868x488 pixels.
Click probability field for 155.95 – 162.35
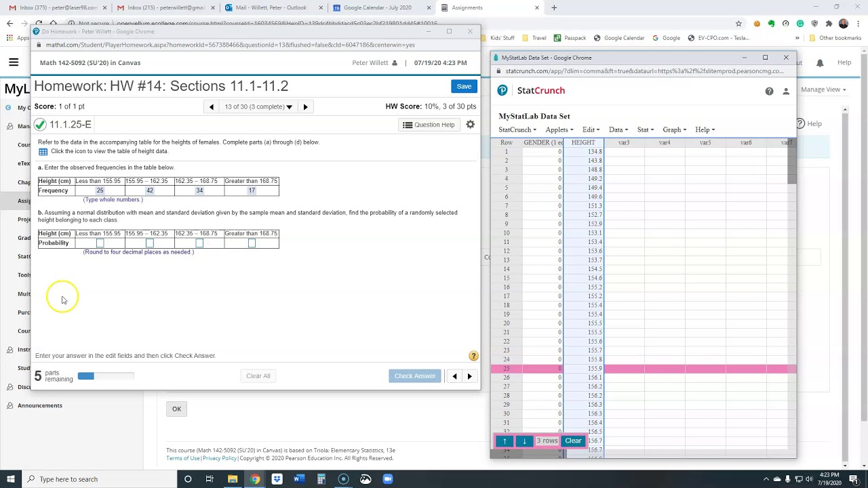tap(150, 243)
